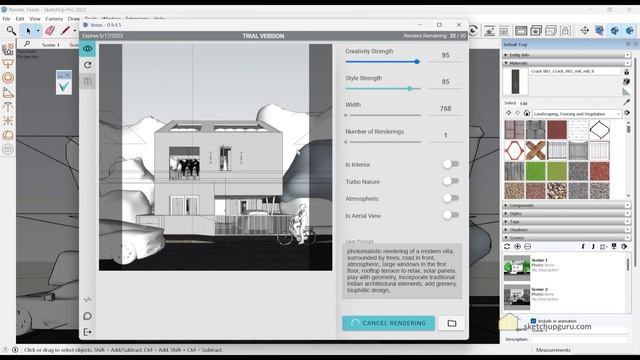Click the last blue cube extension icon
Viewport: 640px width, 360px height.
[630, 31]
